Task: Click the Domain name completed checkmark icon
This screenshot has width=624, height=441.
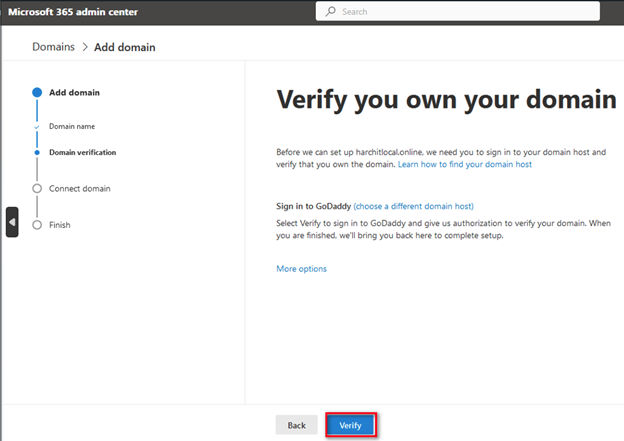Action: coord(37,127)
